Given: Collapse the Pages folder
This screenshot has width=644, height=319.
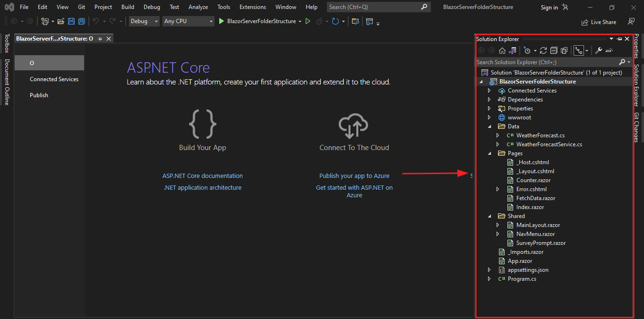Looking at the screenshot, I should [489, 153].
